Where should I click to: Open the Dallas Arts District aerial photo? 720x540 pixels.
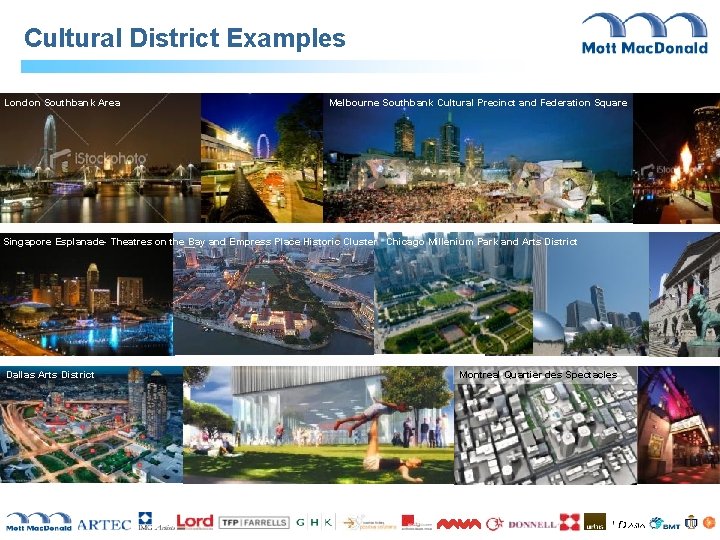pos(91,424)
